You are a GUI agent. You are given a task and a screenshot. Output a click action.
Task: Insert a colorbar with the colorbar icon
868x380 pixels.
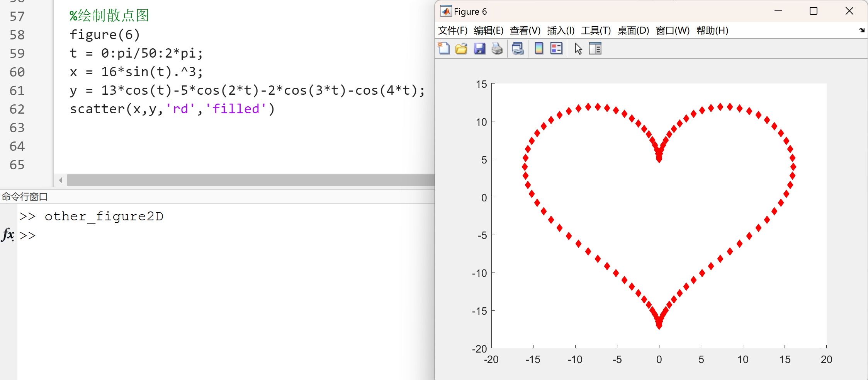(538, 49)
